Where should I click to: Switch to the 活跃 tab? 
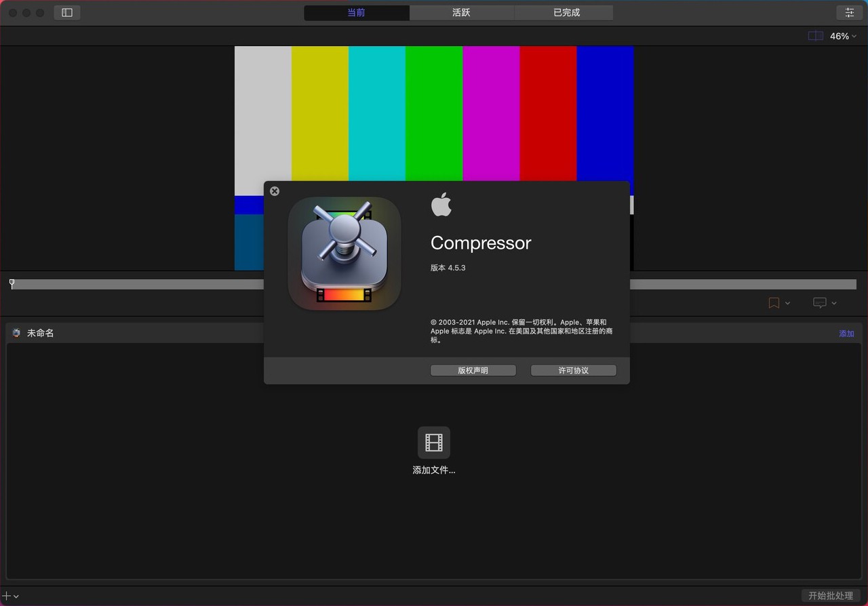point(461,12)
